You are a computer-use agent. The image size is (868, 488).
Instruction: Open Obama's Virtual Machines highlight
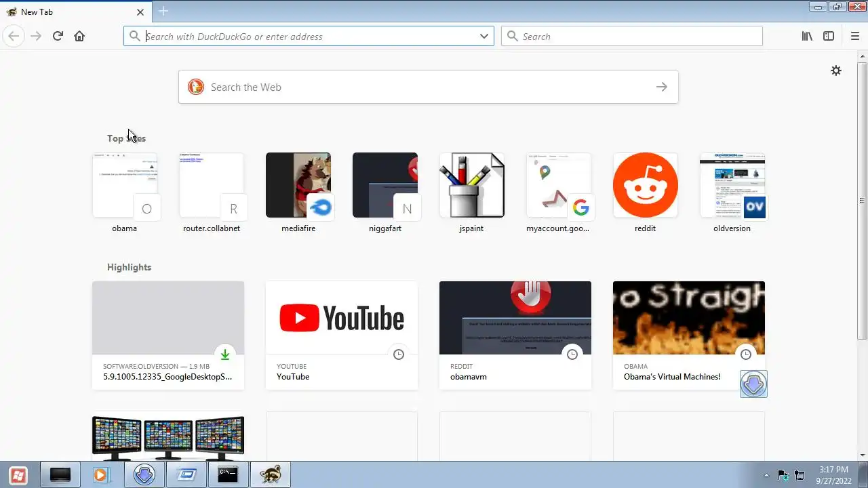[689, 335]
